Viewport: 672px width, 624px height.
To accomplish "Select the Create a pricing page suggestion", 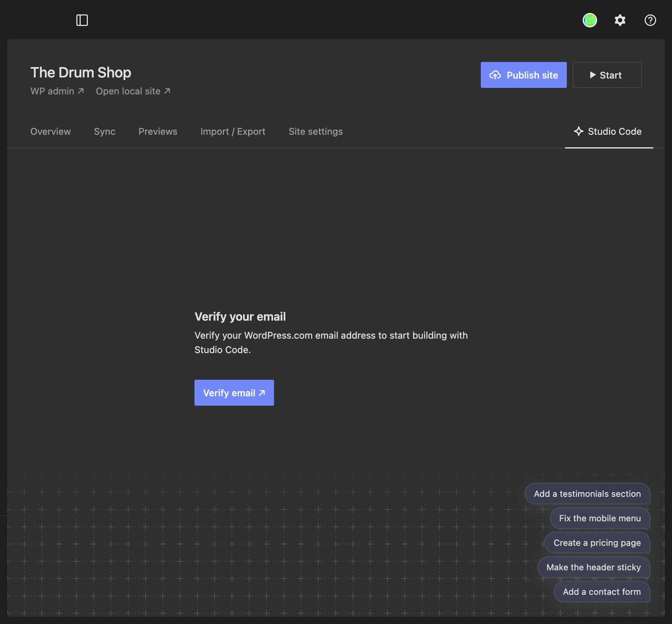I will pos(597,543).
